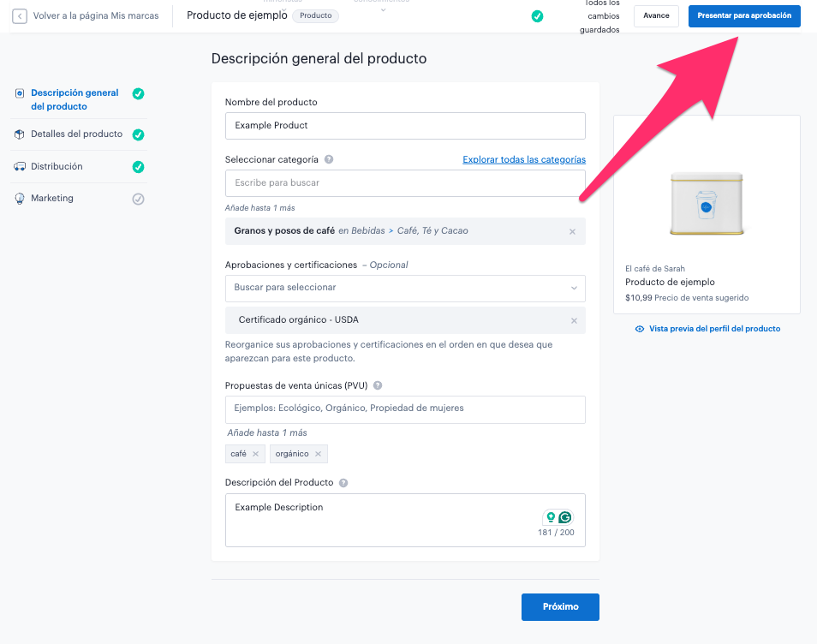Click the back arrow icon beside Volver

[20, 16]
